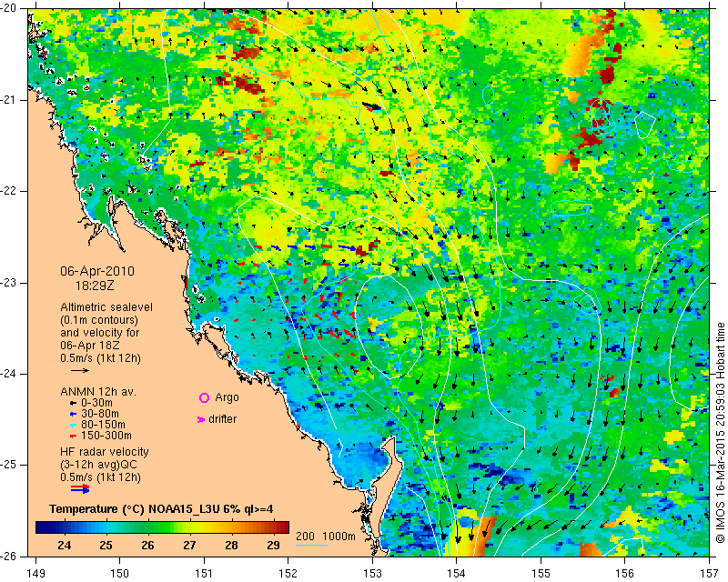Image resolution: width=728 pixels, height=582 pixels.
Task: Click the dark red end of temperature colorbar
Action: click(x=284, y=527)
